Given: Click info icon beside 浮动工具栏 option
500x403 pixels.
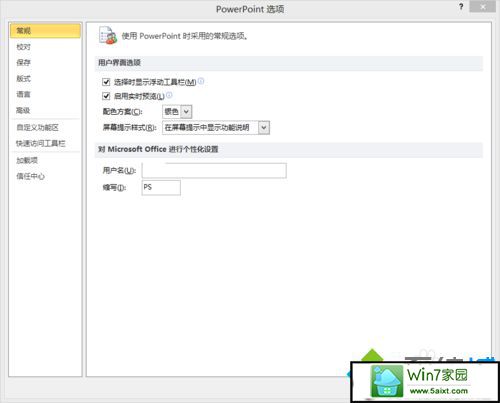Looking at the screenshot, I should pos(201,81).
